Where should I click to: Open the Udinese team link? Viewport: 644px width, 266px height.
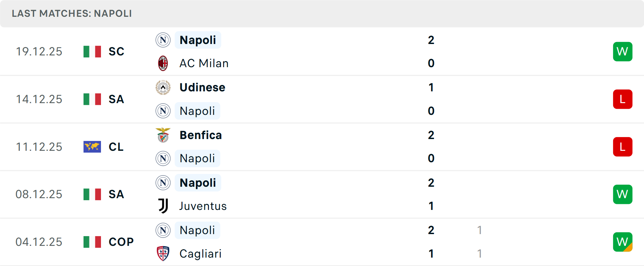(202, 87)
